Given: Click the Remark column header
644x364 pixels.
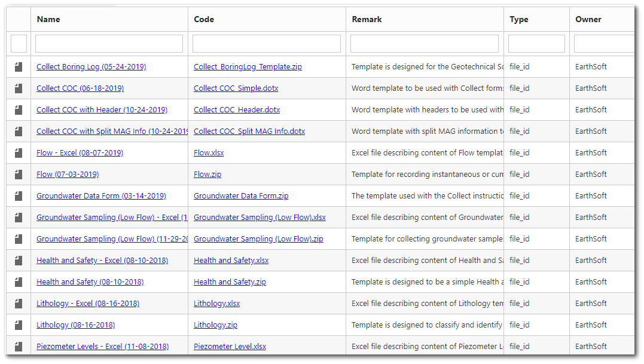Looking at the screenshot, I should [x=367, y=19].
